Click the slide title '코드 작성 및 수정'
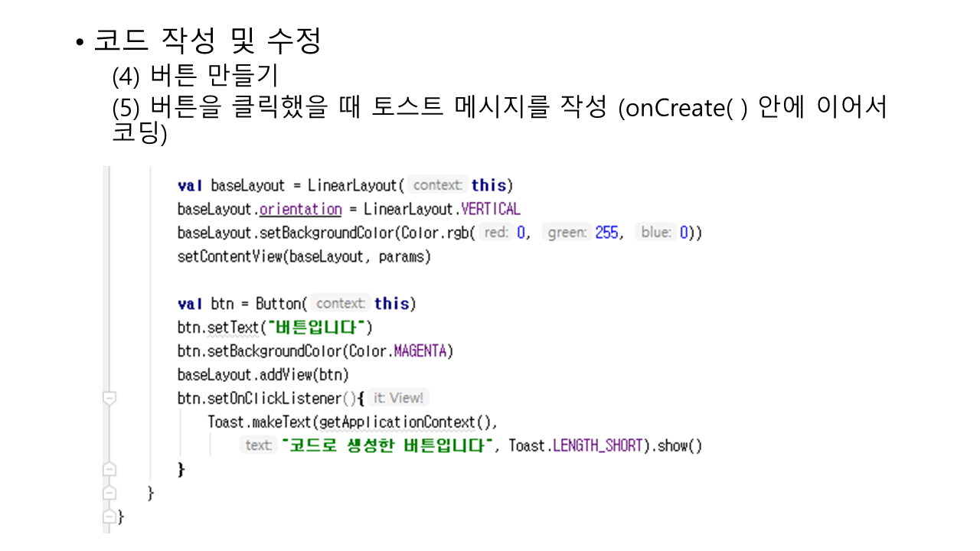 (x=207, y=41)
